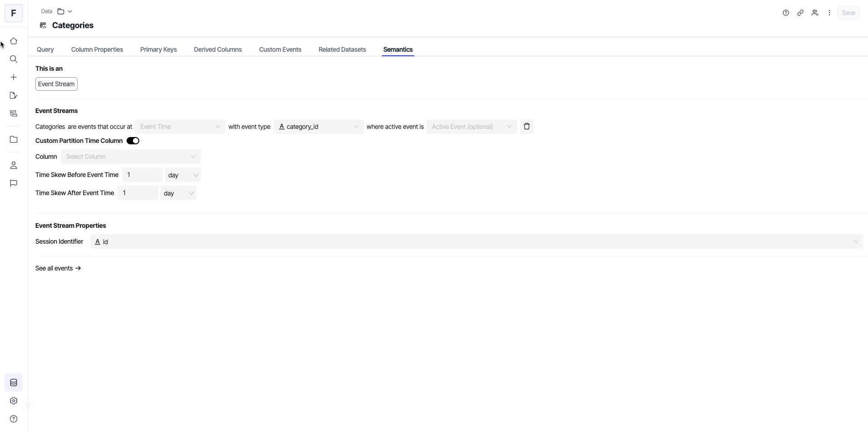Click the Time Skew Before Event Time input
Image resolution: width=868 pixels, height=432 pixels.
142,175
